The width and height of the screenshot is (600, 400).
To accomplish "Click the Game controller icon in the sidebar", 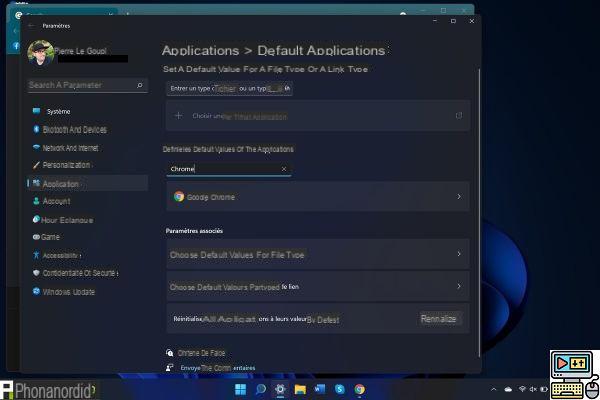I will 36,237.
